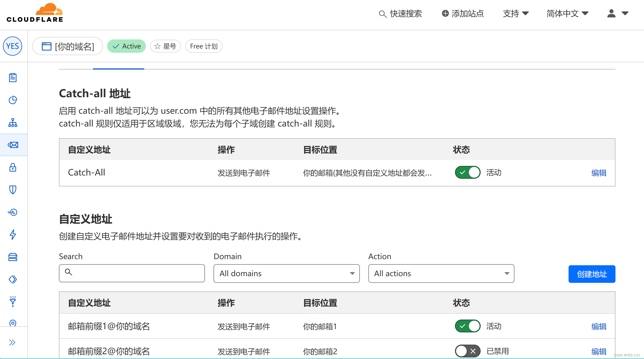Click the custom address search field

pyautogui.click(x=132, y=273)
